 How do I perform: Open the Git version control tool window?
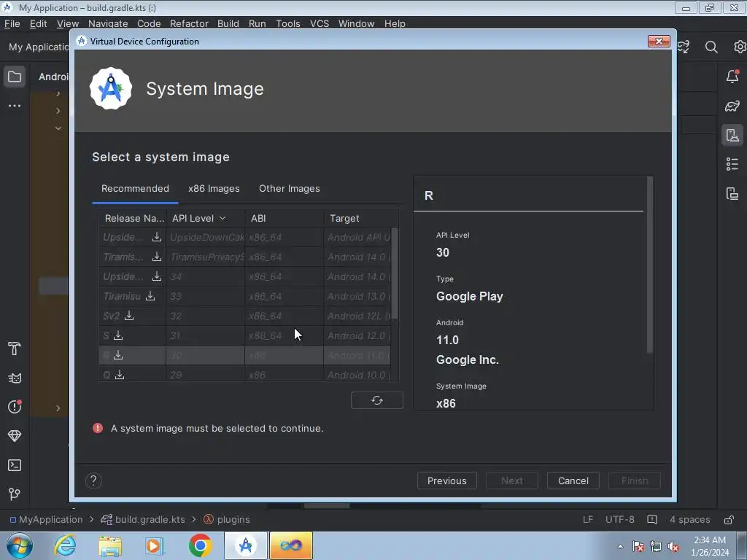coord(15,494)
